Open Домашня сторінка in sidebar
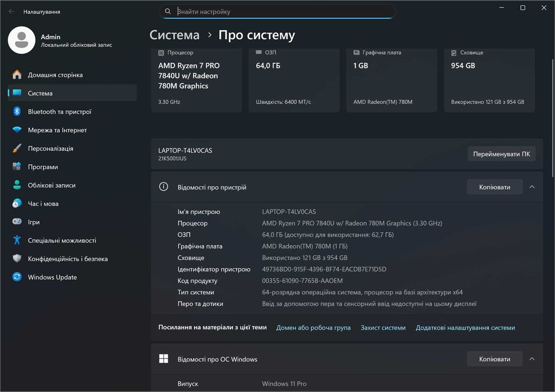The image size is (555, 392). [x=72, y=74]
